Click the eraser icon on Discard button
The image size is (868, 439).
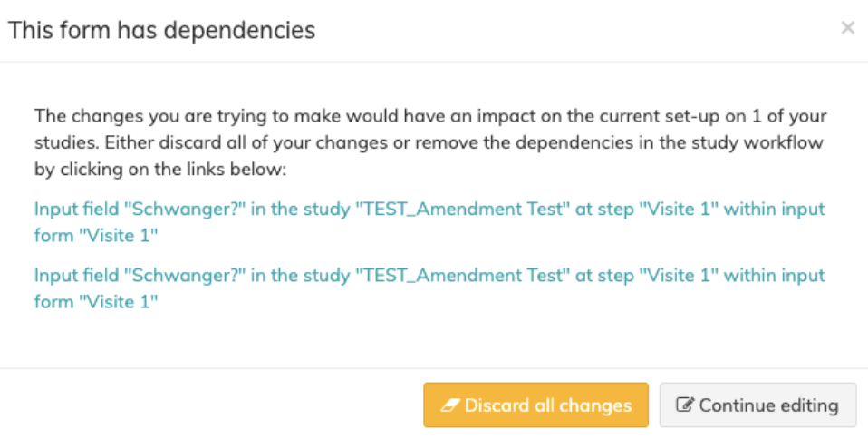[450, 405]
